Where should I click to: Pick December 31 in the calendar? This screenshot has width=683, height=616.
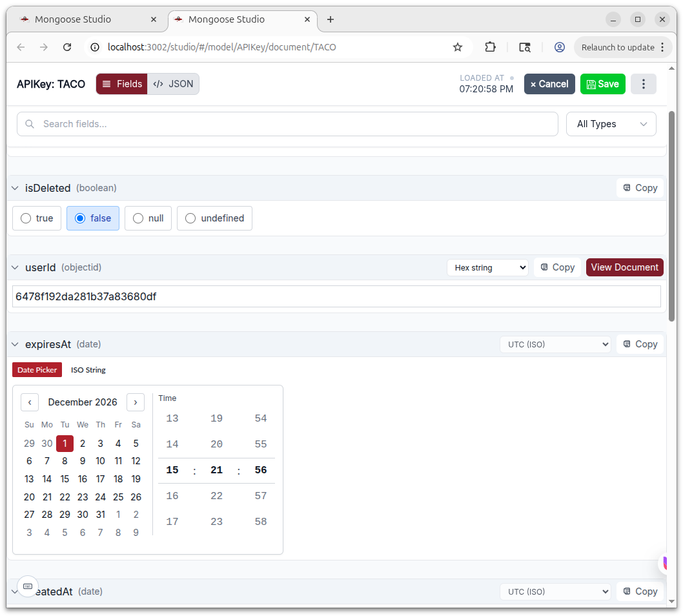click(x=100, y=515)
